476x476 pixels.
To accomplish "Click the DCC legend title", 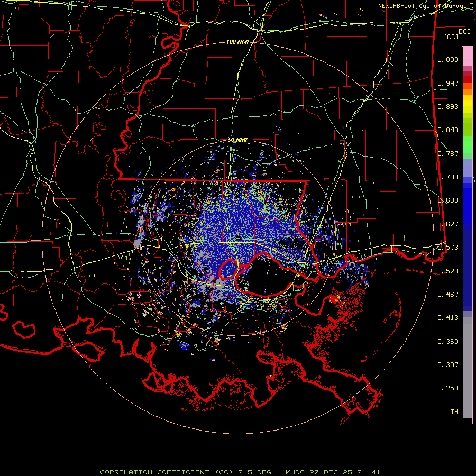I will pyautogui.click(x=464, y=32).
